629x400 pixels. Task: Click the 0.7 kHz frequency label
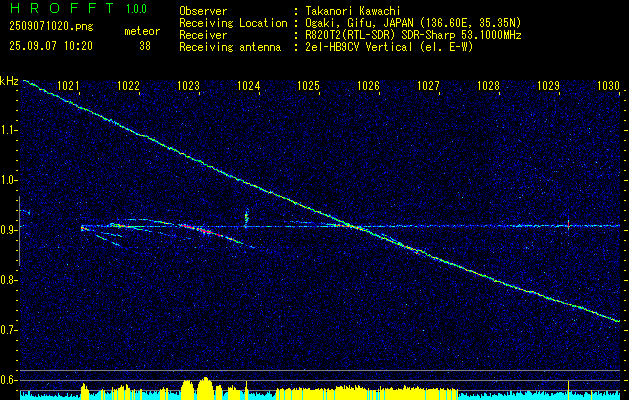click(x=9, y=330)
